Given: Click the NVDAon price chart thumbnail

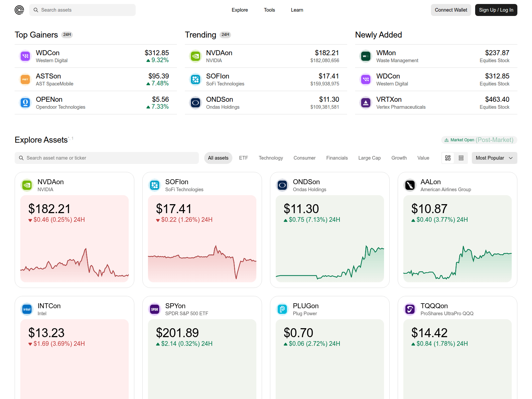Looking at the screenshot, I should (x=74, y=263).
